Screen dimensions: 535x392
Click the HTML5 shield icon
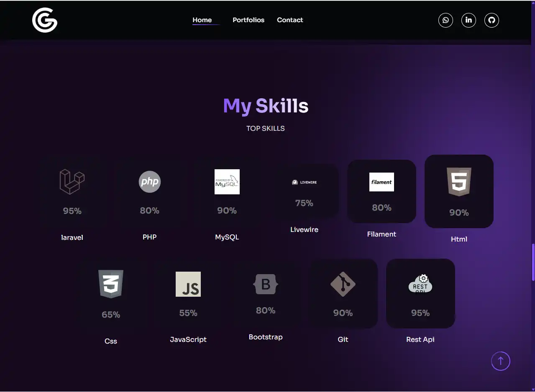[x=459, y=182]
